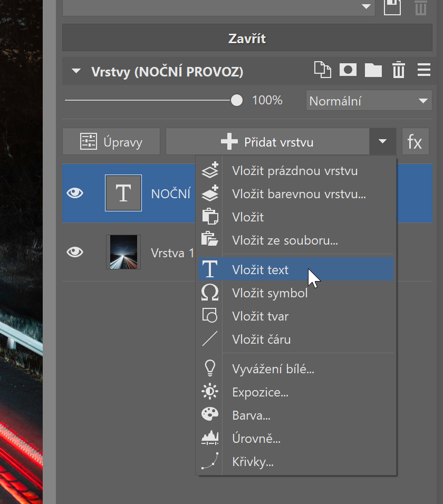443x504 pixels.
Task: Open the hamburger menu in Vrstvy panel
Action: 423,70
